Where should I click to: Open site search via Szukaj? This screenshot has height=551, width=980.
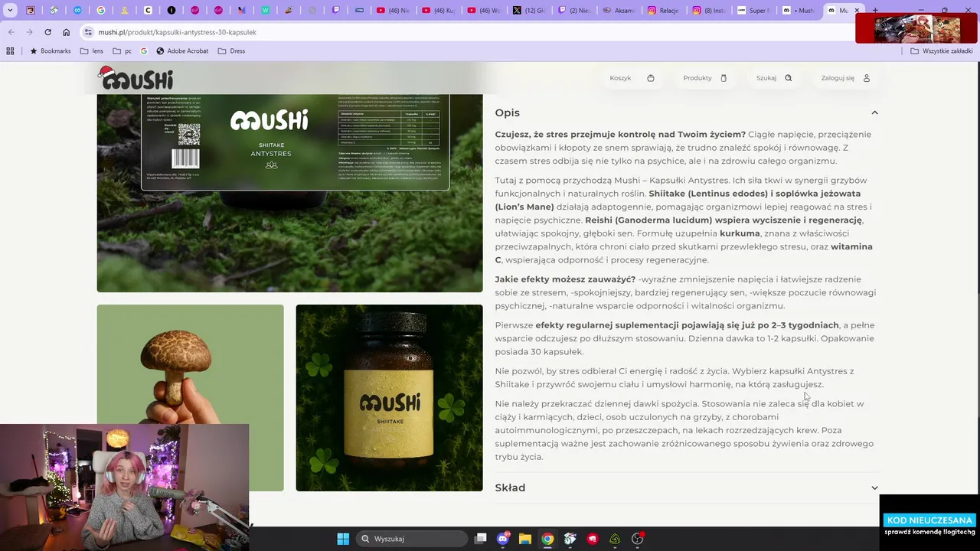click(x=766, y=78)
